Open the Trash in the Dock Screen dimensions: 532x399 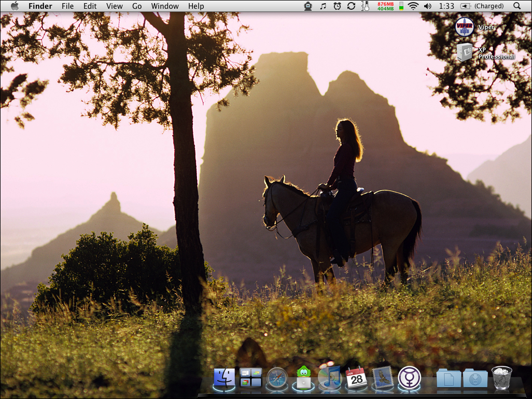click(501, 378)
